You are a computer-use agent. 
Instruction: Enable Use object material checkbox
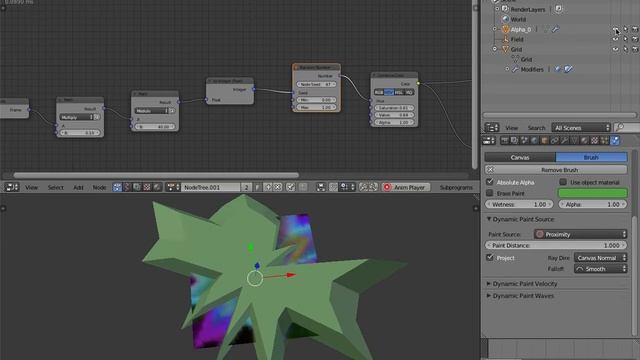pos(563,182)
